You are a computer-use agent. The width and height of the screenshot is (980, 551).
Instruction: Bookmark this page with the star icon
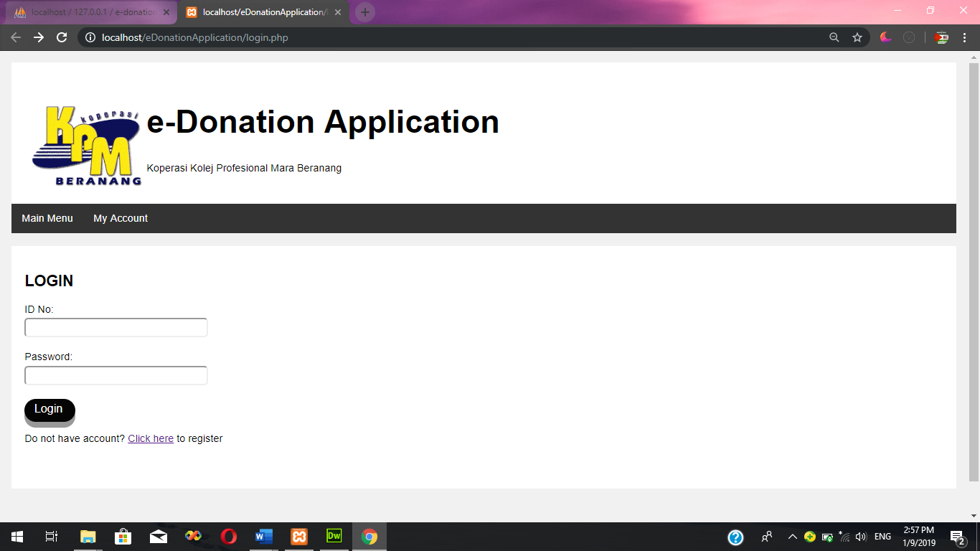click(857, 37)
